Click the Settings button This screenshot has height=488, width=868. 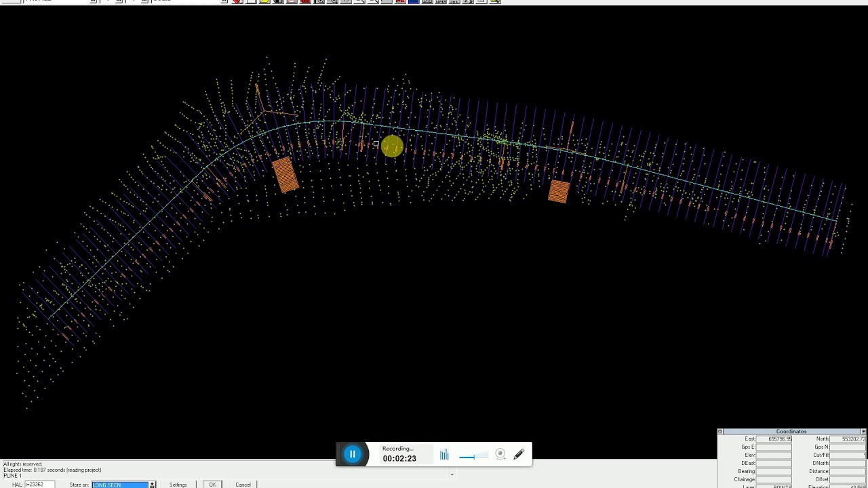click(x=178, y=485)
